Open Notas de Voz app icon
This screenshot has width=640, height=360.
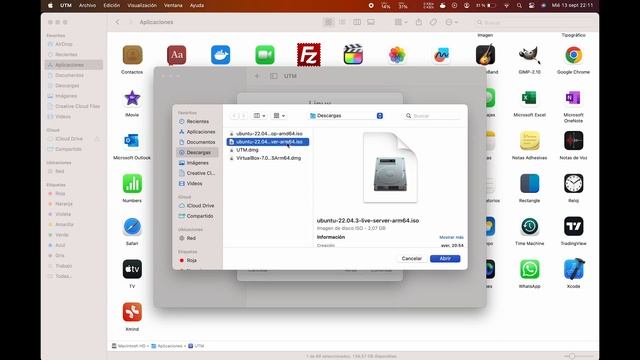573,141
